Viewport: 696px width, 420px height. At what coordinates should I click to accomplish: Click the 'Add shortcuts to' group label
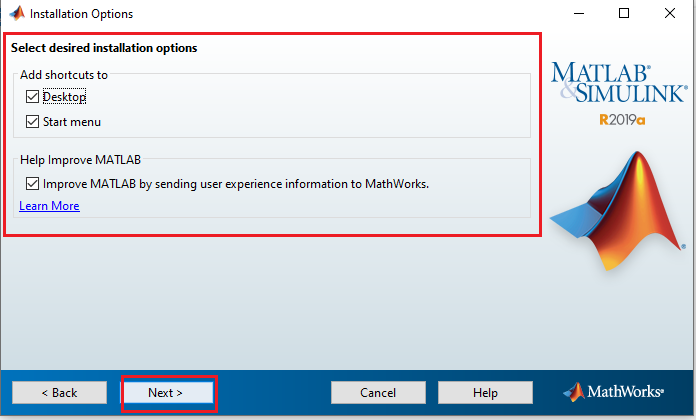click(x=64, y=75)
